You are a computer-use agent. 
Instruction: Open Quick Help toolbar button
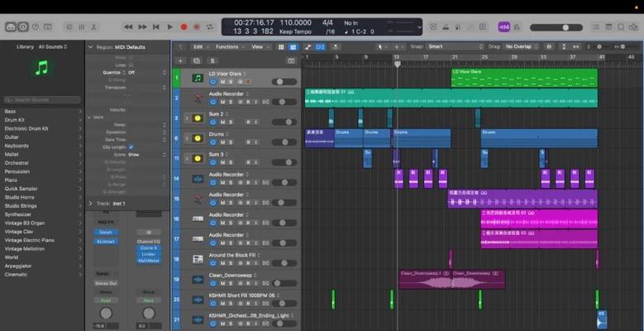pos(36,27)
